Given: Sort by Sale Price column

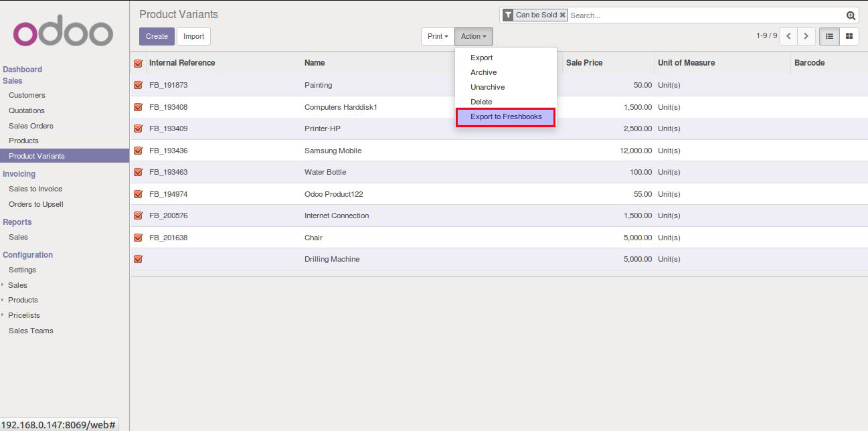Looking at the screenshot, I should click(x=584, y=63).
